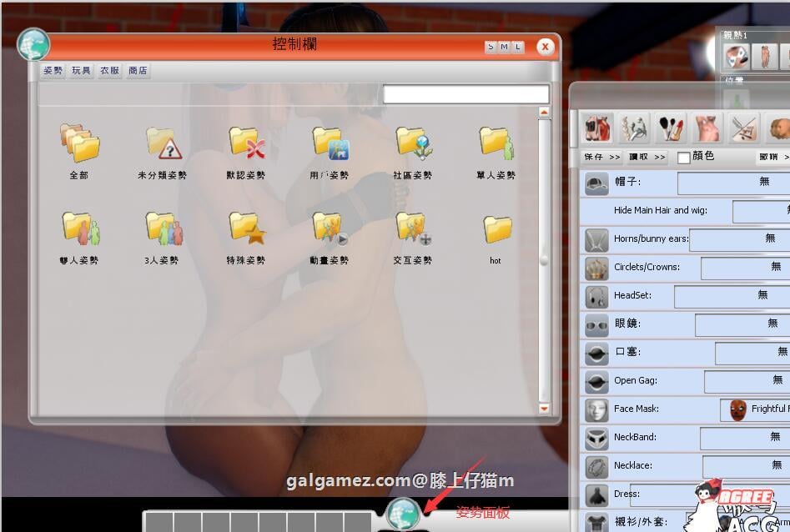Set control window size to L
Viewport: 790px width, 532px height.
pos(518,48)
